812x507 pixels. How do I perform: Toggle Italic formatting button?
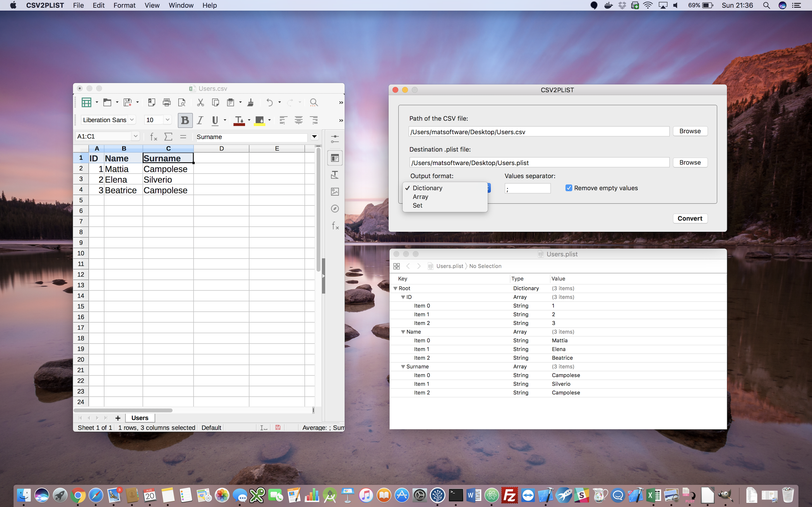(x=200, y=120)
